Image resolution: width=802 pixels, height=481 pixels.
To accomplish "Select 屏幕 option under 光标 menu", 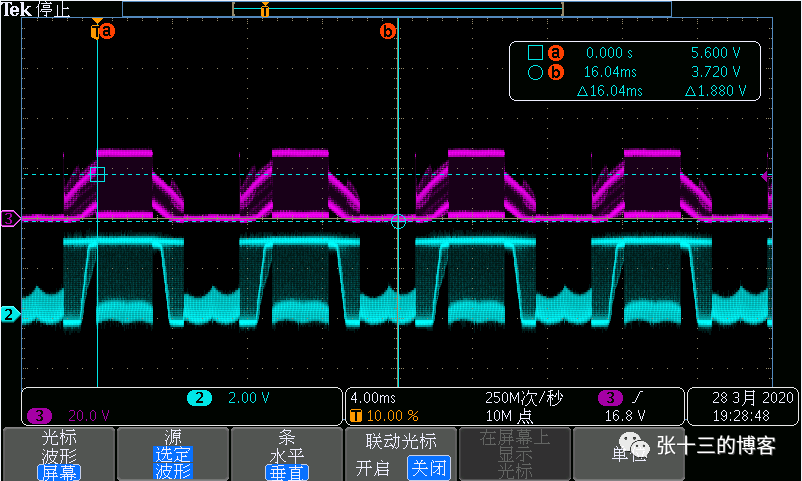I will tap(59, 472).
